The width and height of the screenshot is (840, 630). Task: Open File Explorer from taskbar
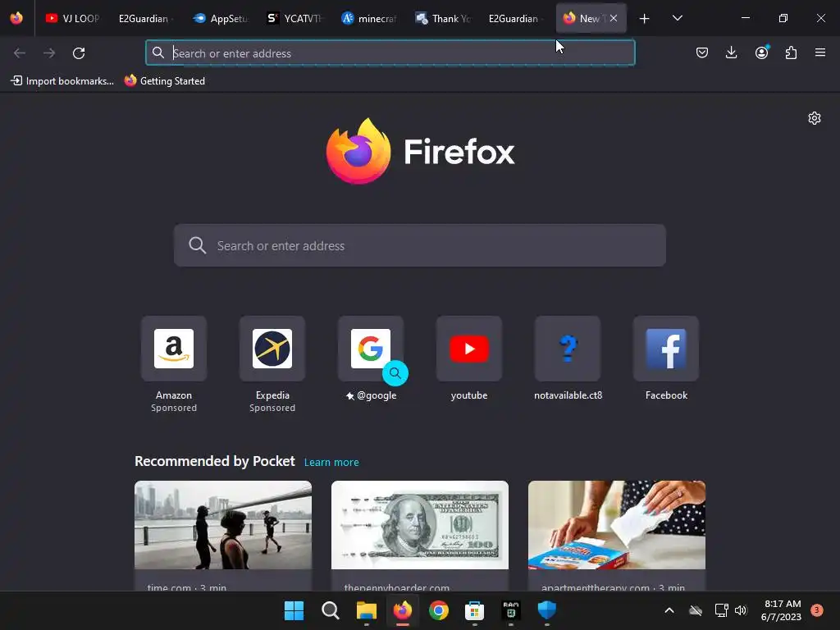[367, 610]
